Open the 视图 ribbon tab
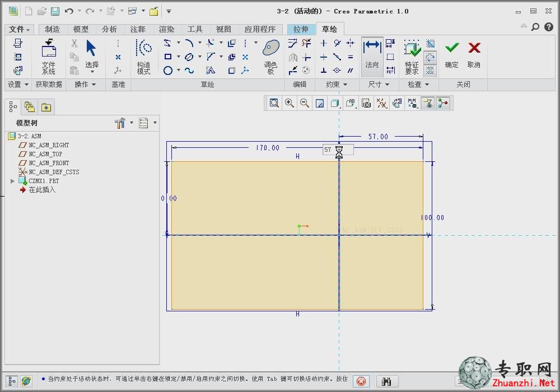Screen dimensions: 560x392 (223, 29)
